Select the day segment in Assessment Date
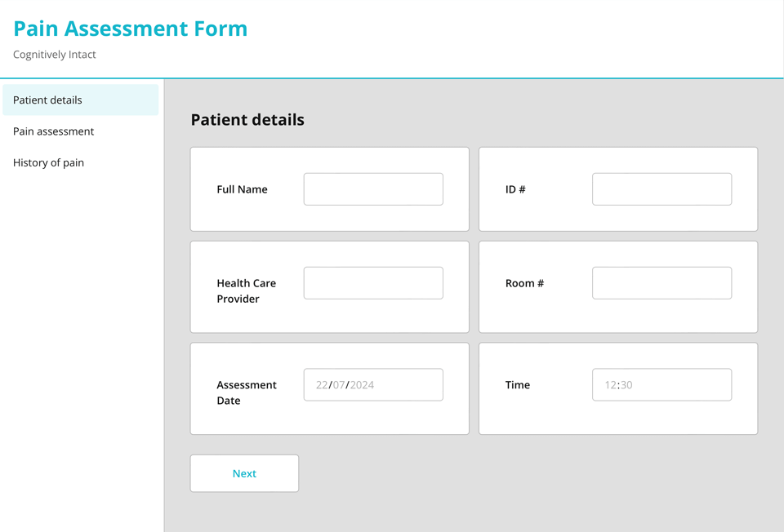Viewport: 784px width, 532px height. click(x=322, y=385)
